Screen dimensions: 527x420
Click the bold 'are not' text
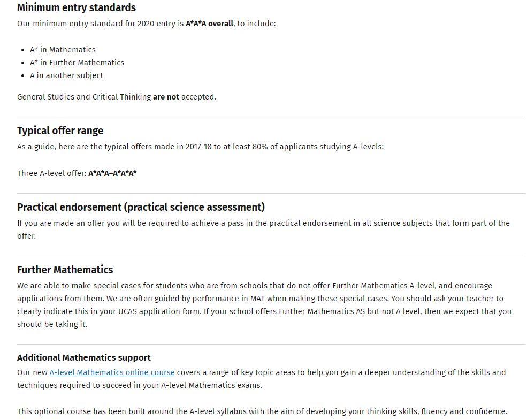tap(166, 97)
